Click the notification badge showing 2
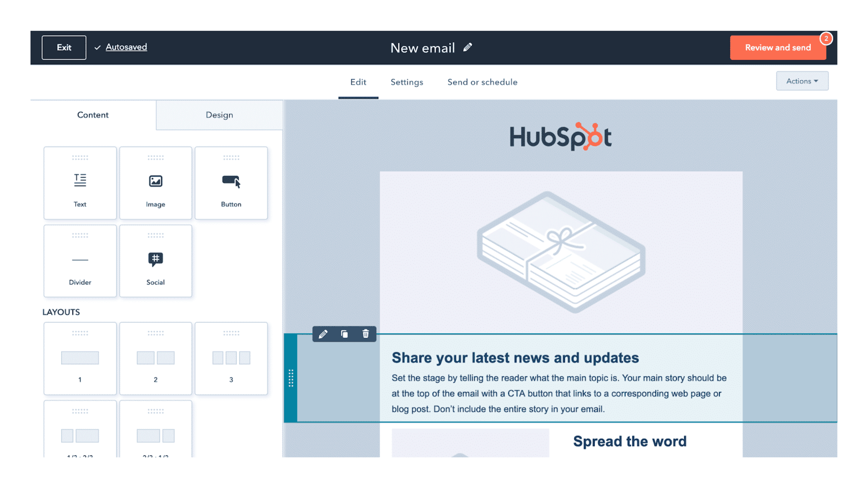This screenshot has height=488, width=868. click(x=826, y=39)
